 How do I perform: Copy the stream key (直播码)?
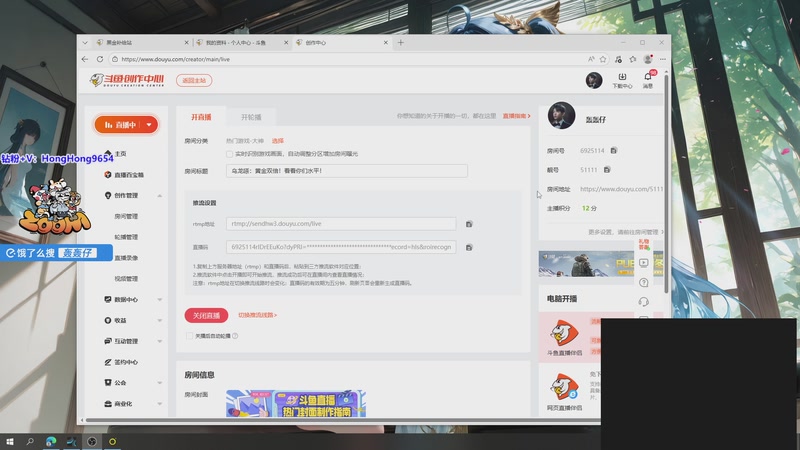click(469, 247)
